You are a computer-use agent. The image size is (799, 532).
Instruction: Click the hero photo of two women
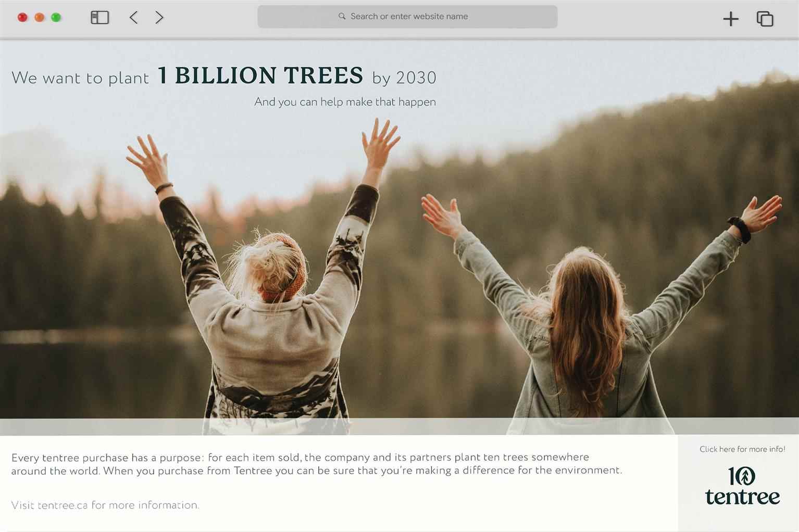tap(399, 234)
